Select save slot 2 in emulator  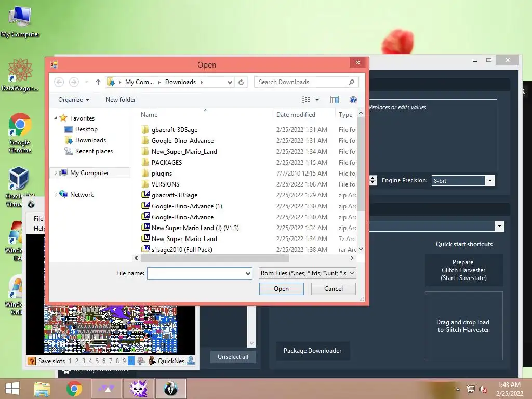[x=77, y=361]
